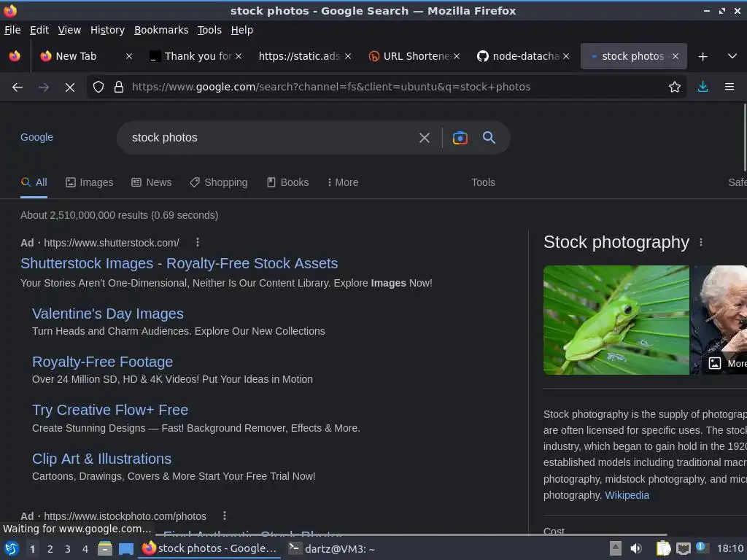Open the taskbar start menu icon

pos(12,548)
